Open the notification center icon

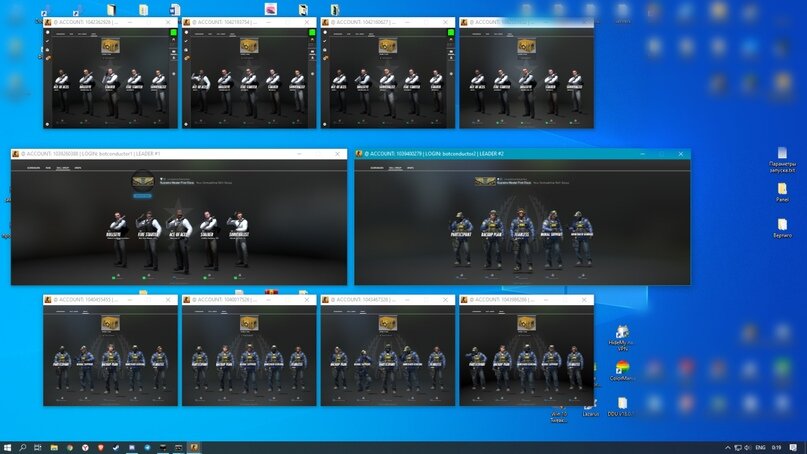pyautogui.click(x=794, y=448)
